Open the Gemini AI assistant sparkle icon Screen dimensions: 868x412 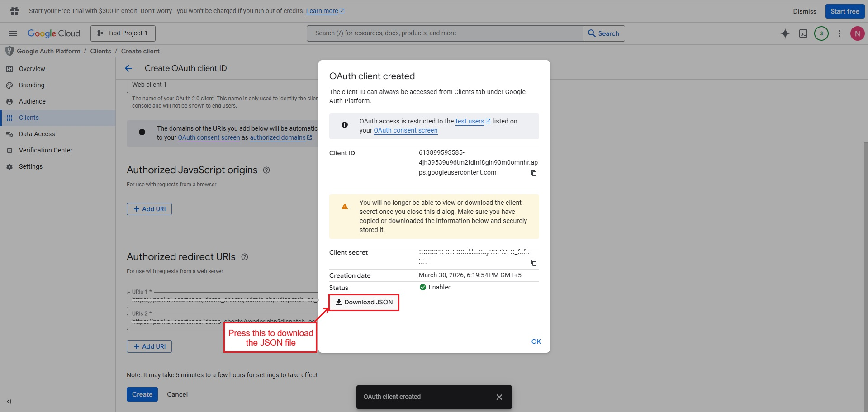[785, 33]
